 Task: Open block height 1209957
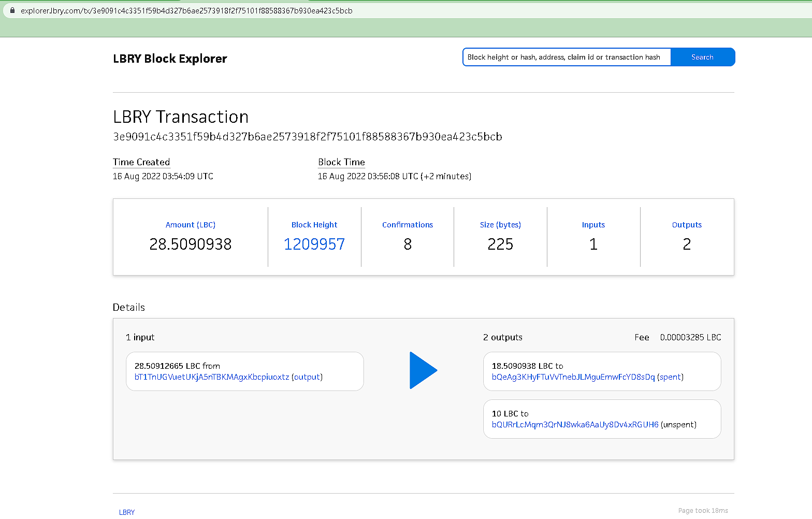point(314,244)
